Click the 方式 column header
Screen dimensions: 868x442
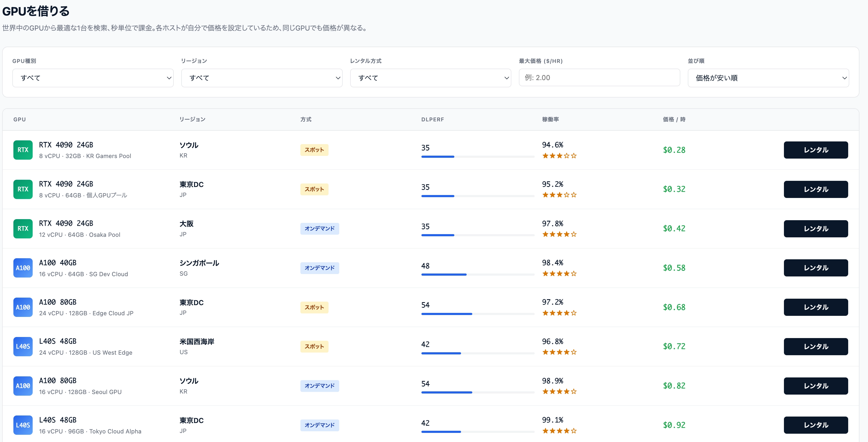(x=306, y=119)
